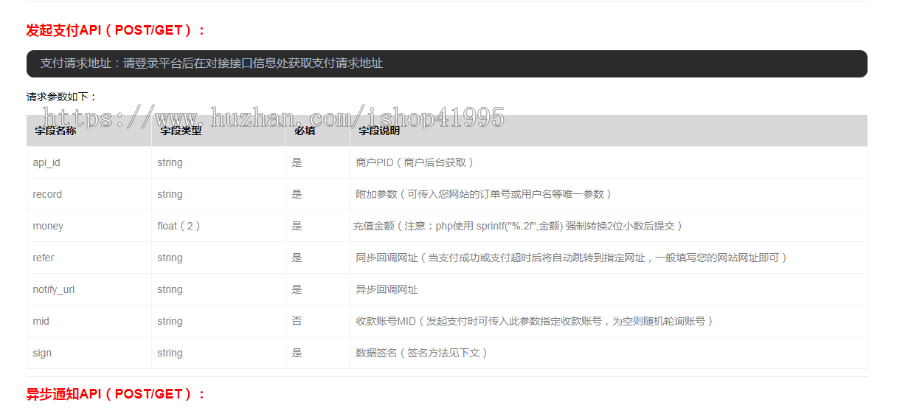Select the api_id field name cell
Screen dimensions: 900x414
(46, 162)
